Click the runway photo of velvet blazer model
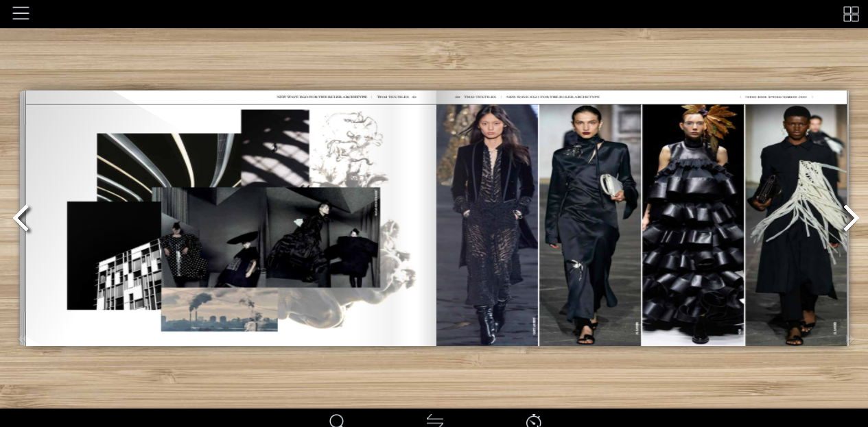Viewport: 868px width, 427px height. (x=487, y=225)
